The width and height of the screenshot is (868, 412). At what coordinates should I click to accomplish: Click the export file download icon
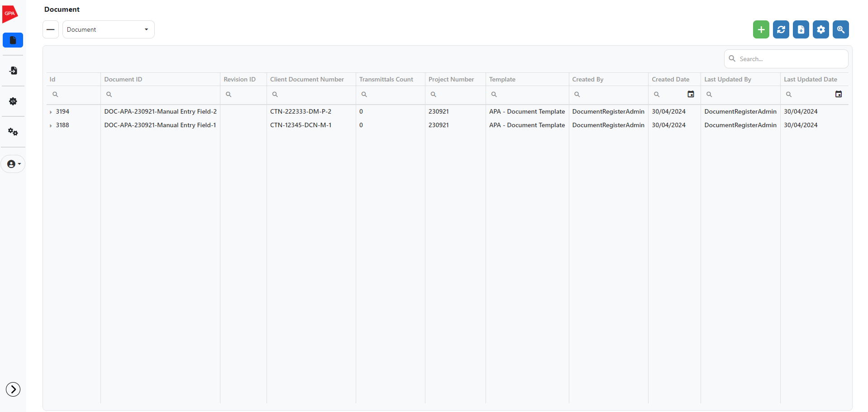(x=801, y=29)
